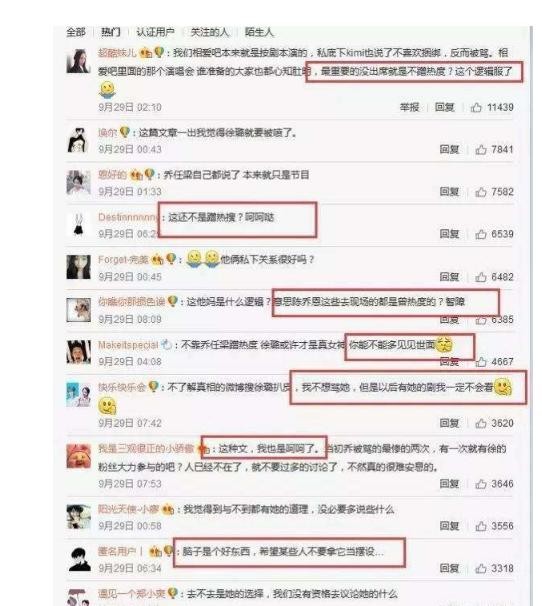Show the 全部 comments tab
This screenshot has width=542, height=606.
click(76, 32)
